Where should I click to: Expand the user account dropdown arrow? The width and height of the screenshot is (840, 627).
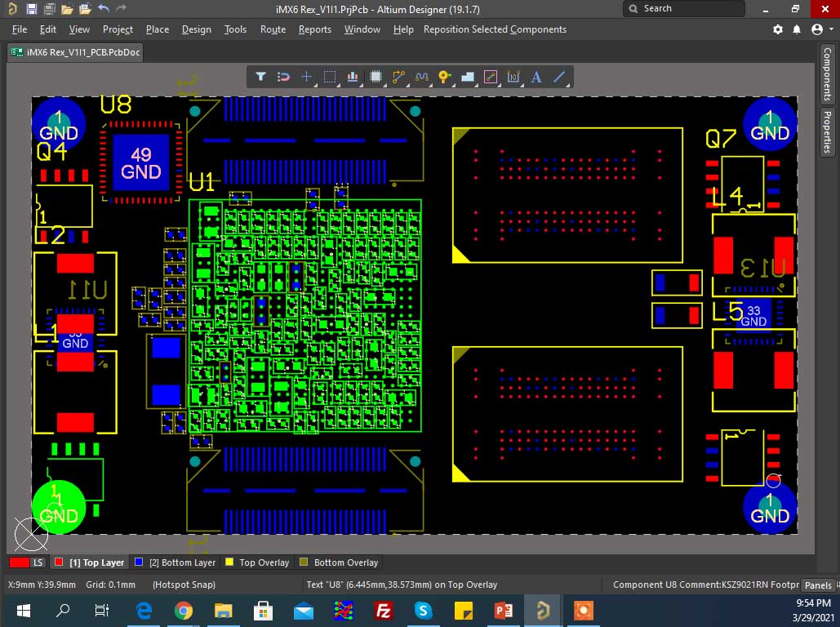(830, 29)
